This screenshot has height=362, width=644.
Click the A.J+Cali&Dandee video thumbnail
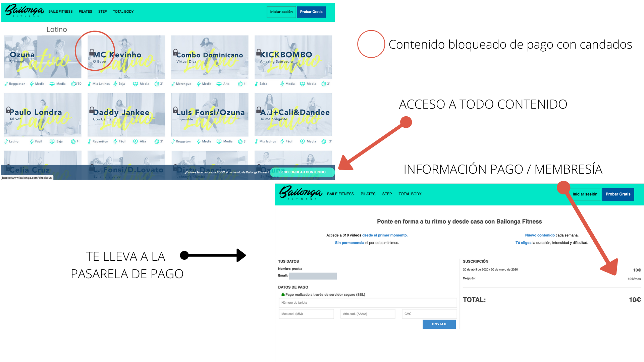[293, 115]
